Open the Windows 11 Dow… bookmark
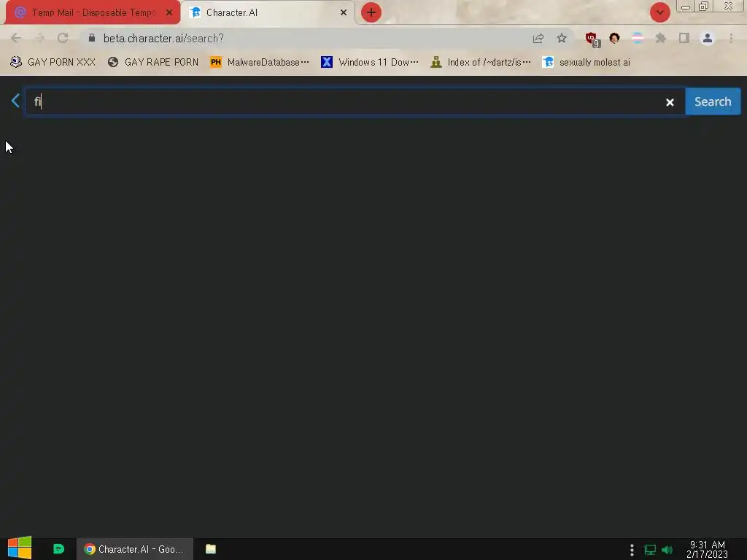Image resolution: width=747 pixels, height=560 pixels. [370, 62]
